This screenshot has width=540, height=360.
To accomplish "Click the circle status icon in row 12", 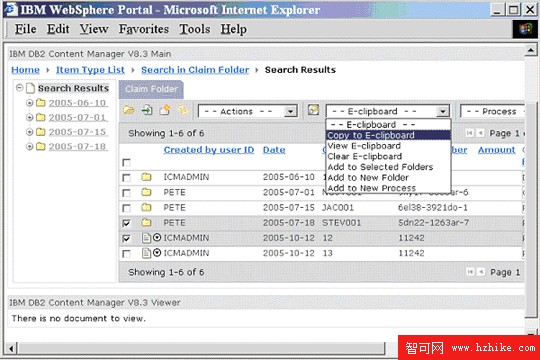I will click(x=157, y=237).
